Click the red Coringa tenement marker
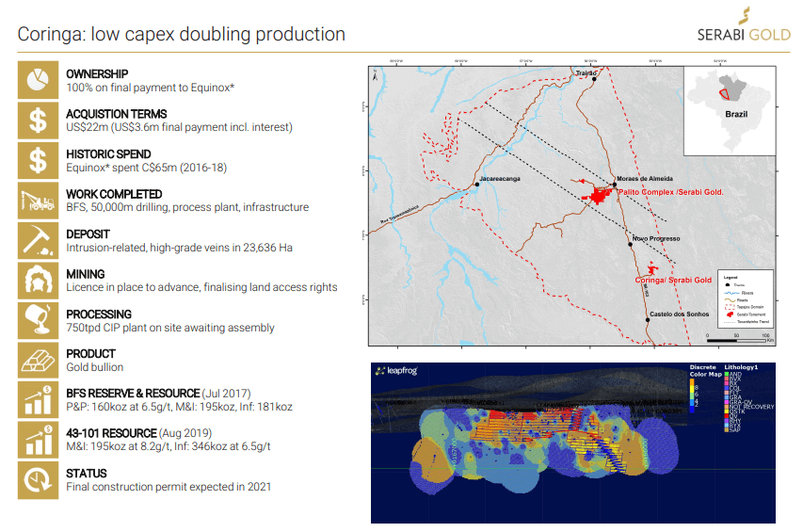The image size is (803, 532). [651, 268]
